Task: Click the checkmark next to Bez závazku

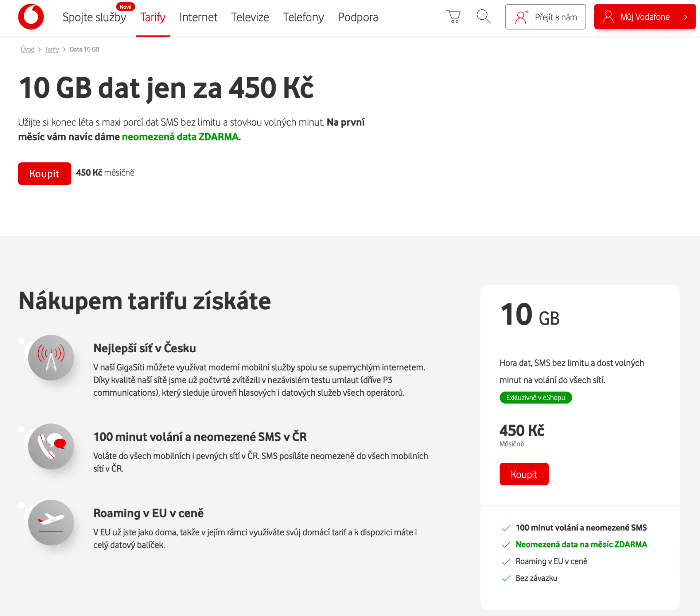Action: (x=506, y=578)
